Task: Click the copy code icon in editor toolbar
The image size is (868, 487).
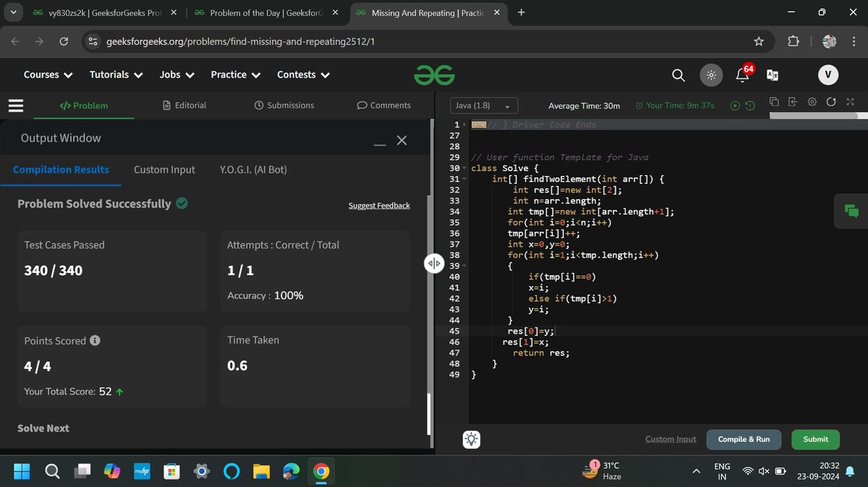Action: coord(774,102)
